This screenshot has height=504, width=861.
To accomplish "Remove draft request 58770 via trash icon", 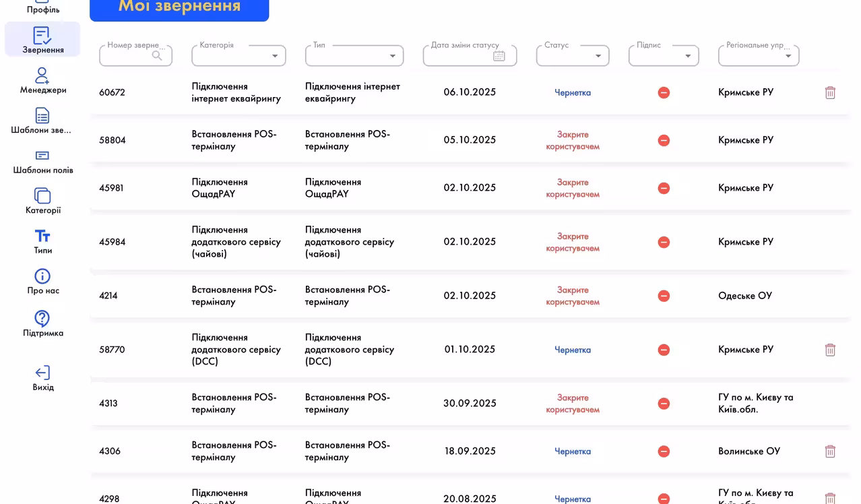I will (830, 350).
